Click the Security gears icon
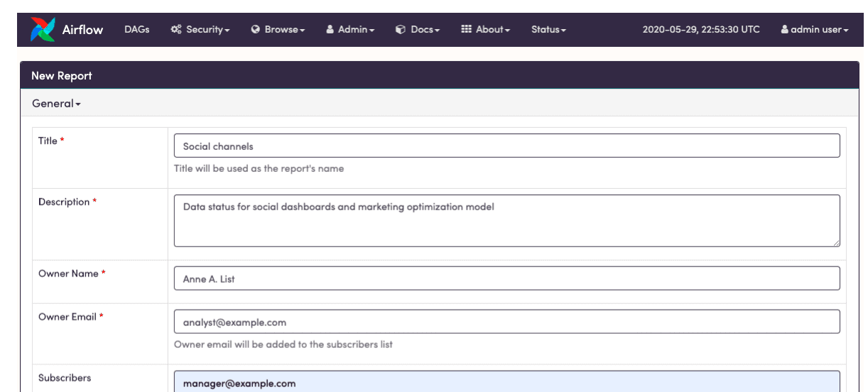 click(x=176, y=29)
